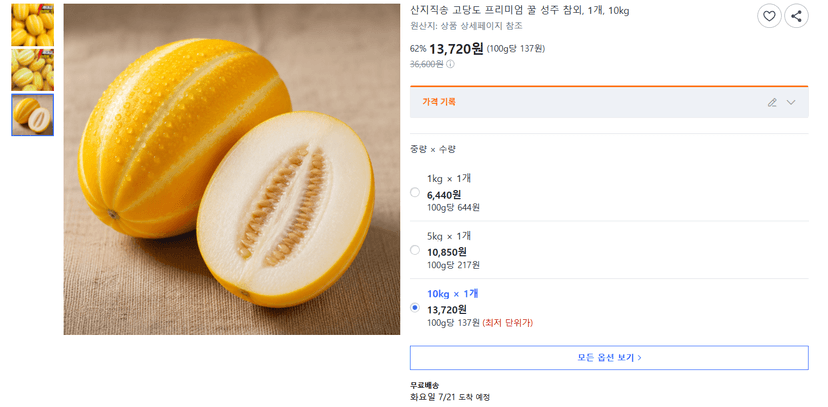This screenshot has height=407, width=828.
Task: Select the 5kg × 1개 radio option
Action: click(415, 250)
